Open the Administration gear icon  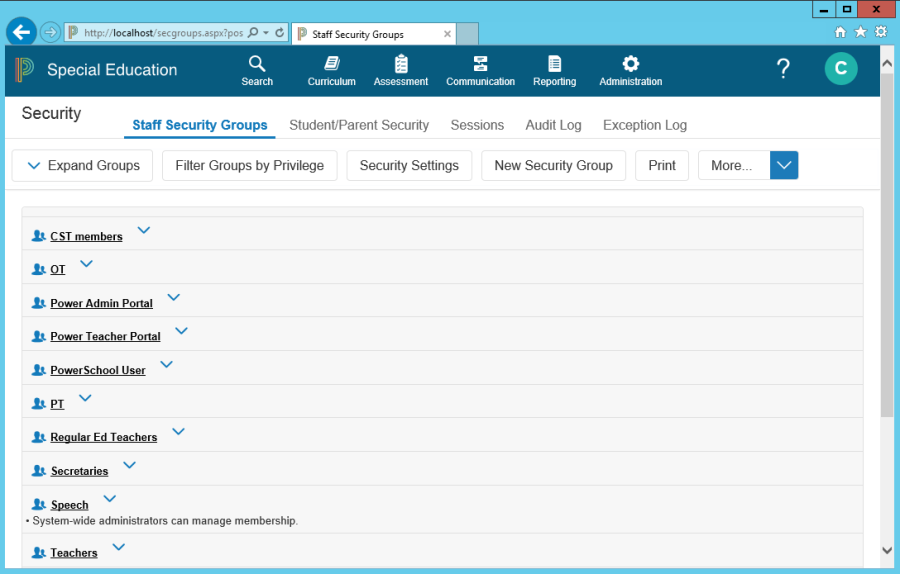click(x=630, y=64)
